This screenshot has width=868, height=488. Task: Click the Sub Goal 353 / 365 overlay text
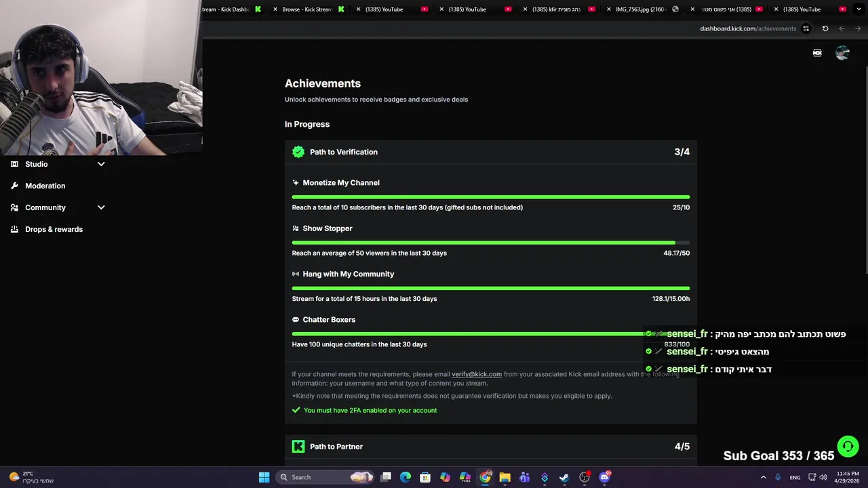(778, 455)
